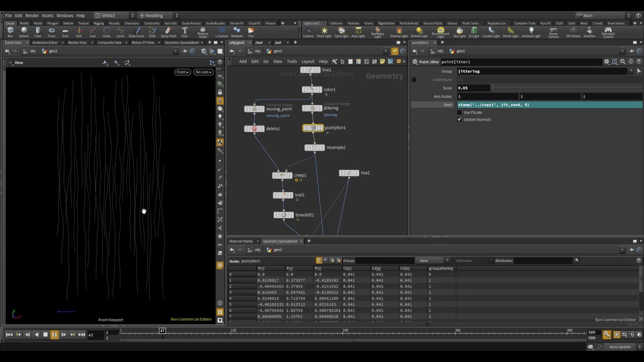Viewport: 644px width, 362px height.
Task: Select the resample1 node
Action: pos(314,147)
